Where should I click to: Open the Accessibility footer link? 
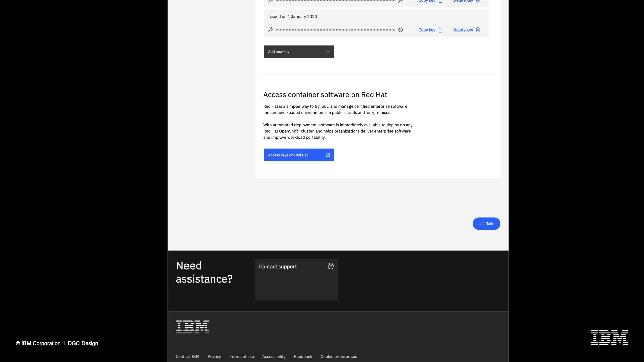[274, 357]
